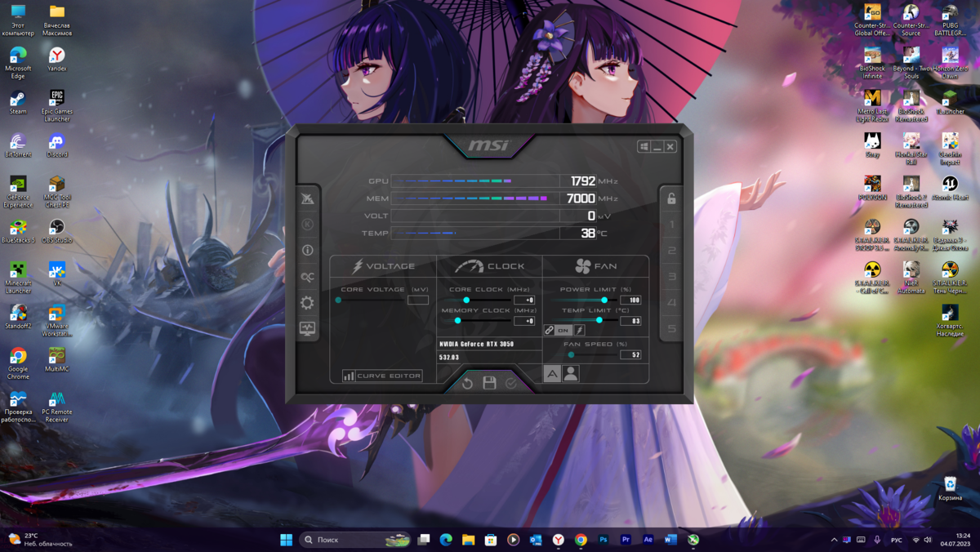Open Afterburner settings gear icon
Screen dimensions: 980x552
click(307, 303)
